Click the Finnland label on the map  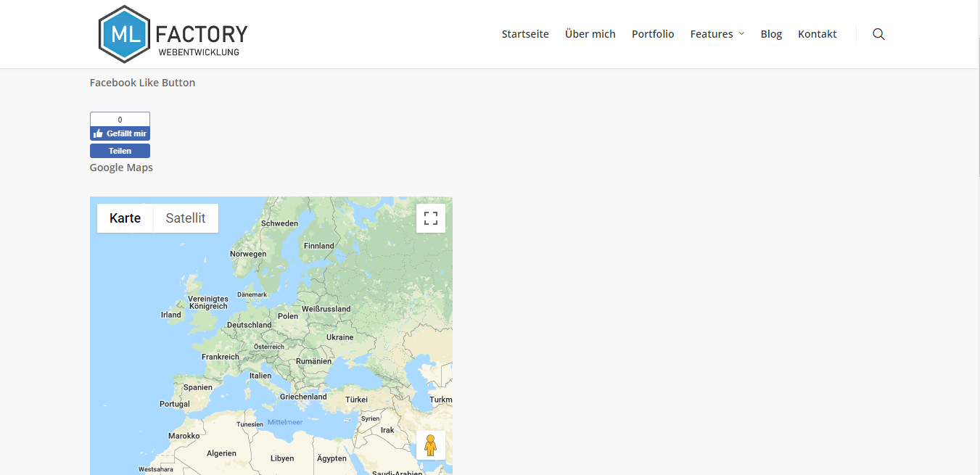pyautogui.click(x=319, y=246)
